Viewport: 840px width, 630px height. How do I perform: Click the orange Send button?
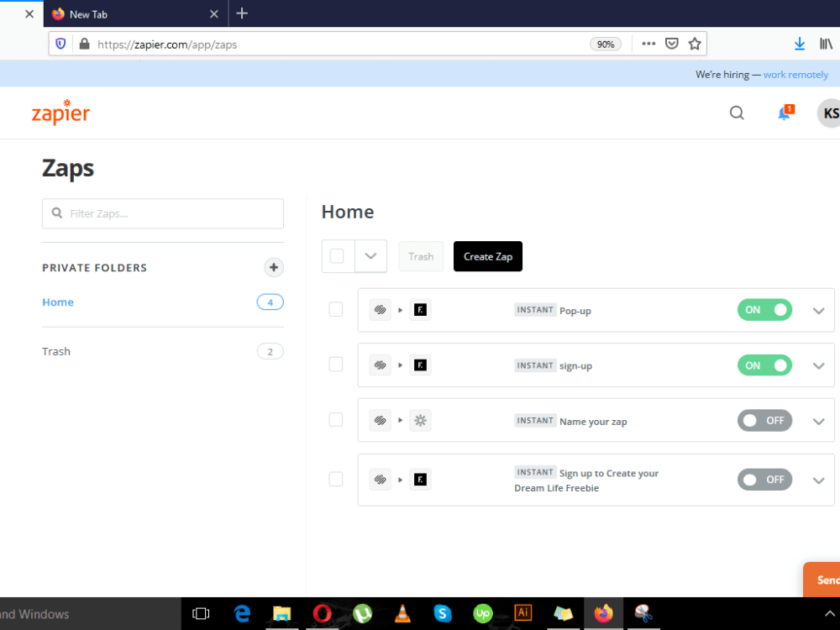(x=822, y=580)
